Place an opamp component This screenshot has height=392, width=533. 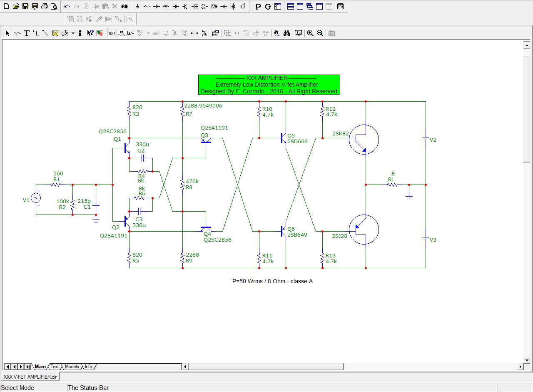(204, 7)
